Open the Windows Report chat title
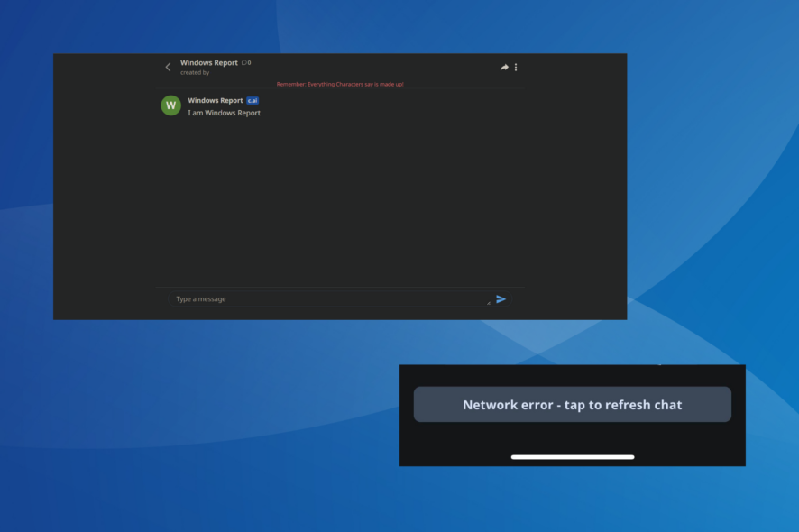The height and width of the screenshot is (532, 799). (x=209, y=62)
